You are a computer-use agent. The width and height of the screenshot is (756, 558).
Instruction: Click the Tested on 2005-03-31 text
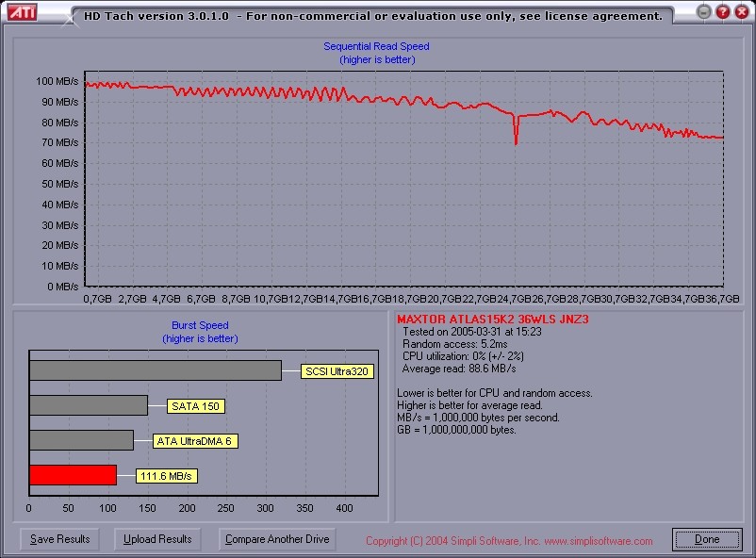472,332
